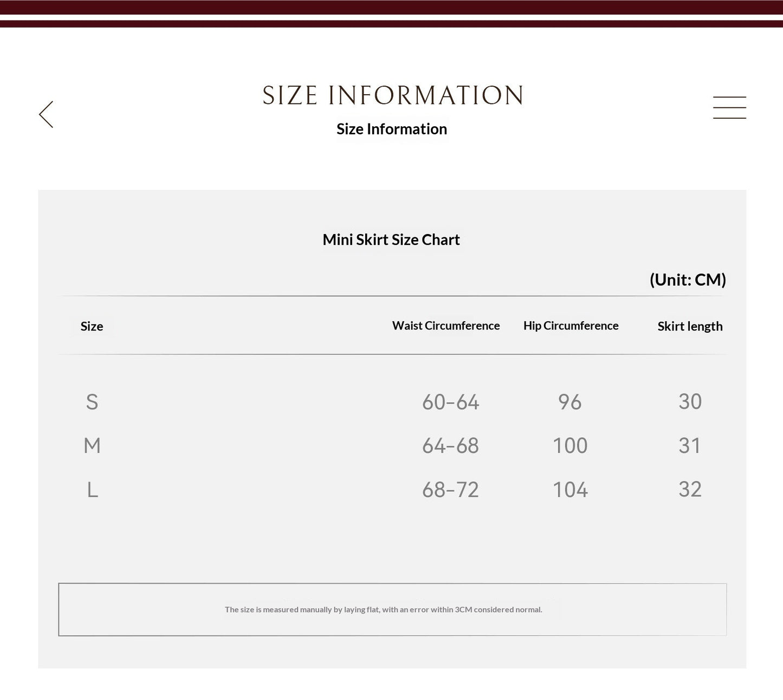This screenshot has height=700, width=783.
Task: Open the hamburger menu icon
Action: [x=729, y=107]
